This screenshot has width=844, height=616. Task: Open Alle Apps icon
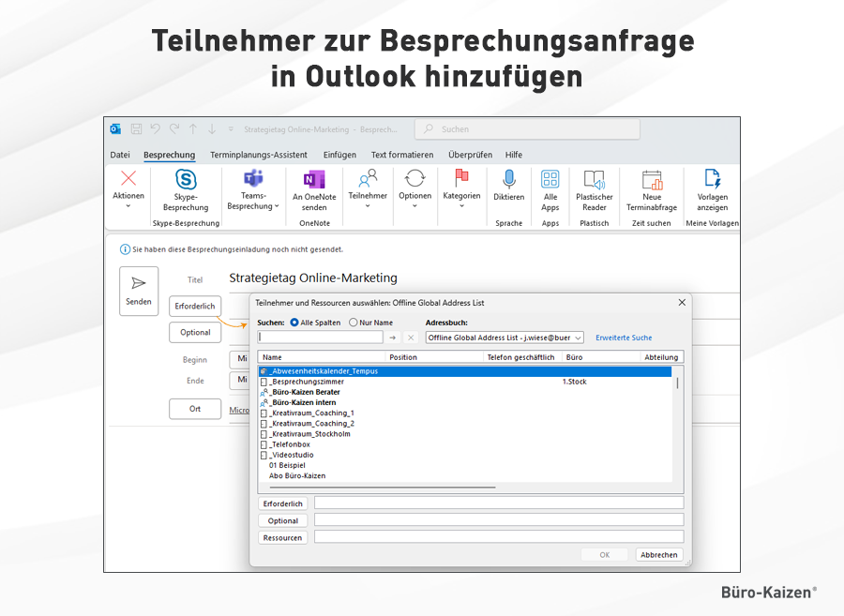click(550, 179)
